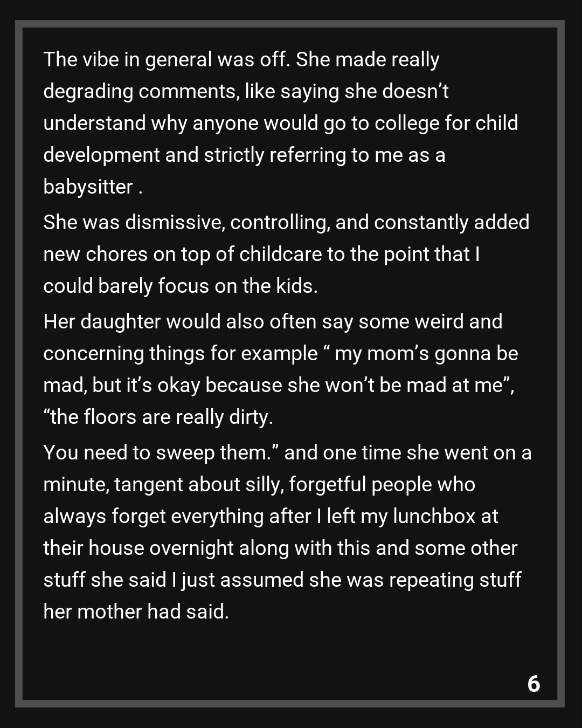Click the phrase "mad, but it's okay"

122,385
